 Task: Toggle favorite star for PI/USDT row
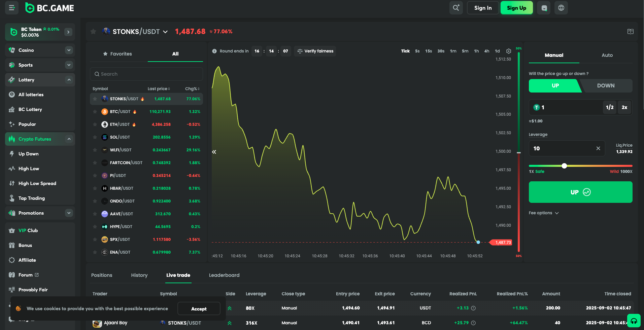click(x=95, y=176)
